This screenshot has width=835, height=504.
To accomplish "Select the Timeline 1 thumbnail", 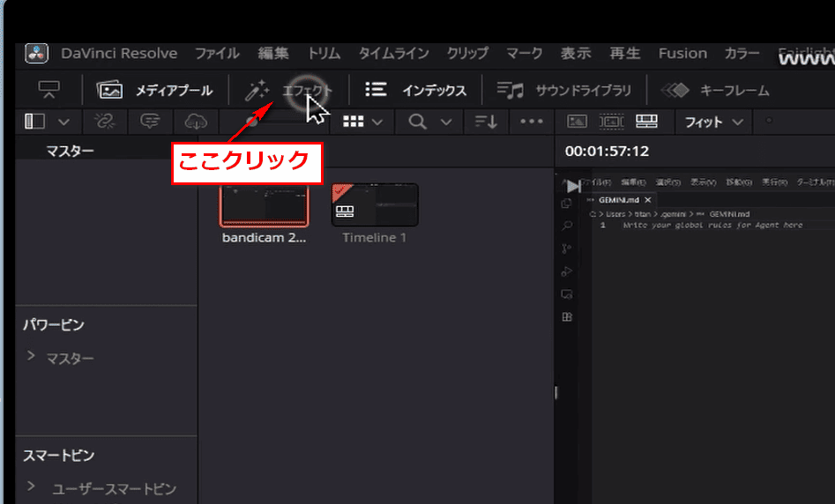I will click(x=375, y=205).
